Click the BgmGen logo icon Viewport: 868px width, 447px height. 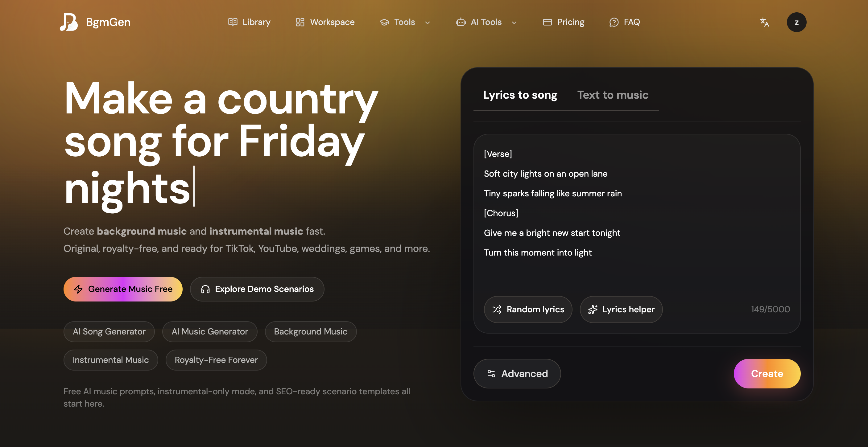click(x=69, y=22)
